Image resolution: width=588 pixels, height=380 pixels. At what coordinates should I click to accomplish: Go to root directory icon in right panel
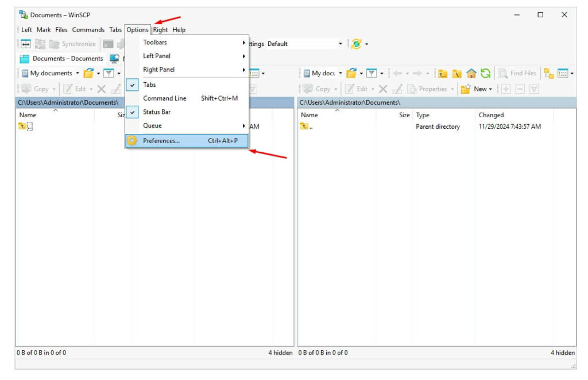(x=457, y=73)
